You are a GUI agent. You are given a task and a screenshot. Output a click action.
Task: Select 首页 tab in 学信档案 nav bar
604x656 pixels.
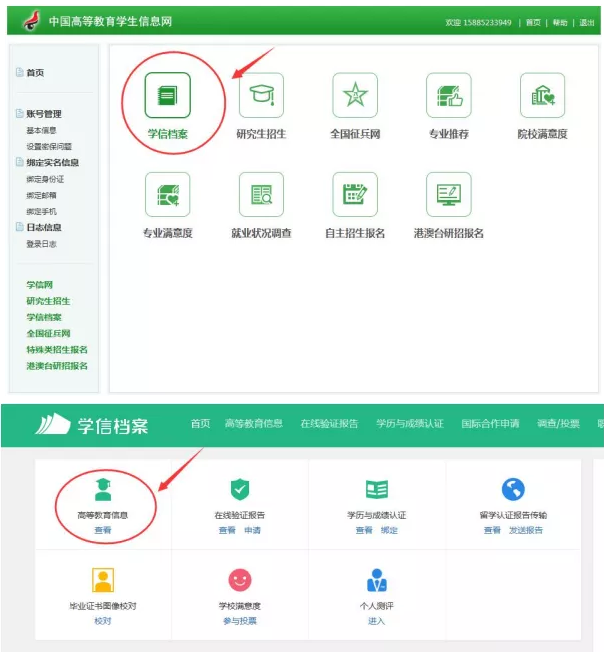(200, 424)
